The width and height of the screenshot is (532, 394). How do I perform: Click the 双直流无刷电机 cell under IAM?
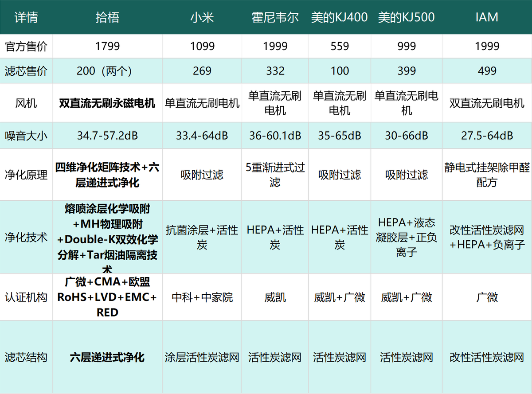click(x=487, y=103)
